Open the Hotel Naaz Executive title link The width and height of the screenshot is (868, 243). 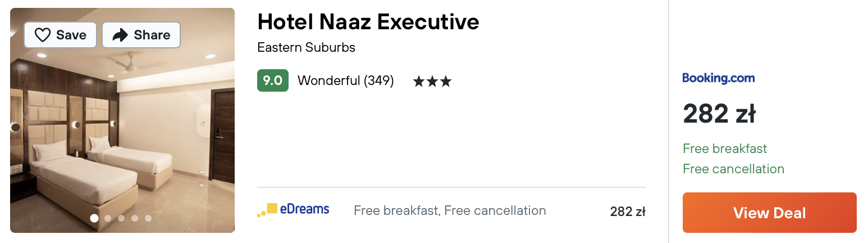click(368, 22)
